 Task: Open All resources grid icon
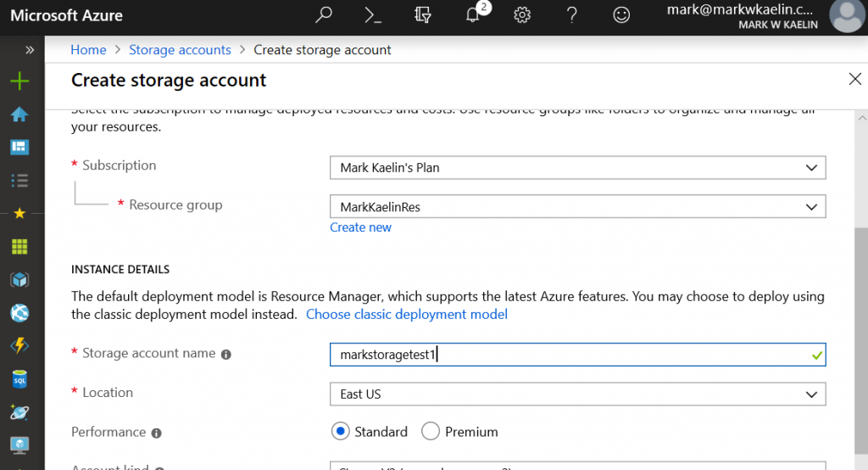[19, 247]
